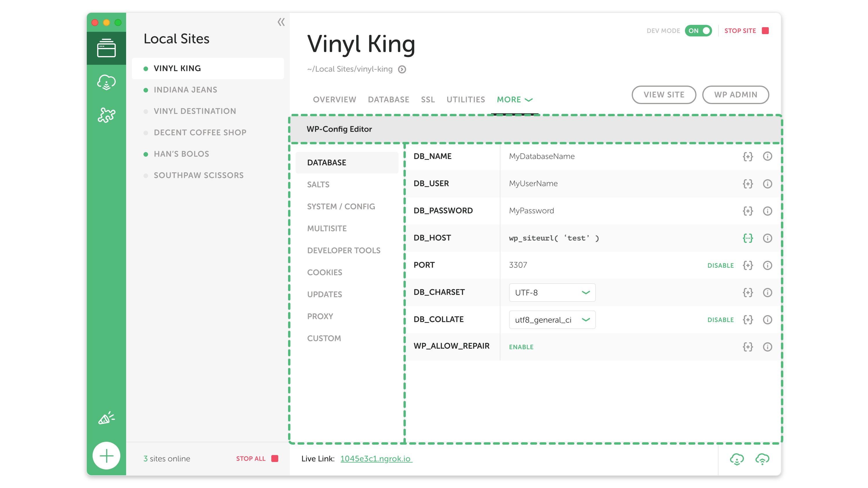Open the Local Sites icon in sidebar

[x=106, y=48]
